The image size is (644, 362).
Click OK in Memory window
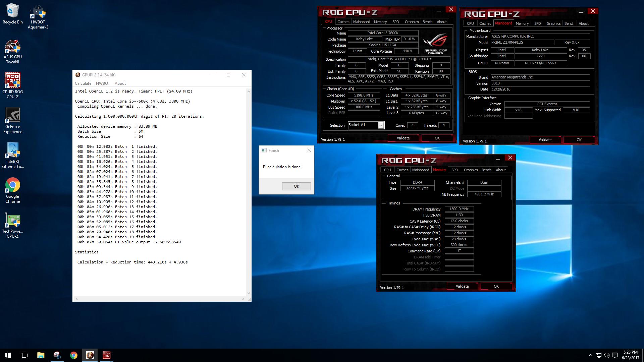click(x=496, y=286)
